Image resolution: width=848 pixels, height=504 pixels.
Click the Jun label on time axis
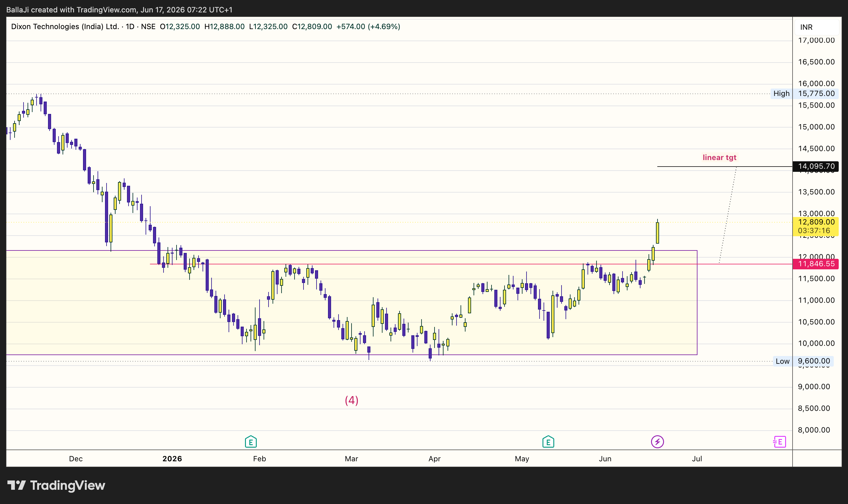[605, 459]
